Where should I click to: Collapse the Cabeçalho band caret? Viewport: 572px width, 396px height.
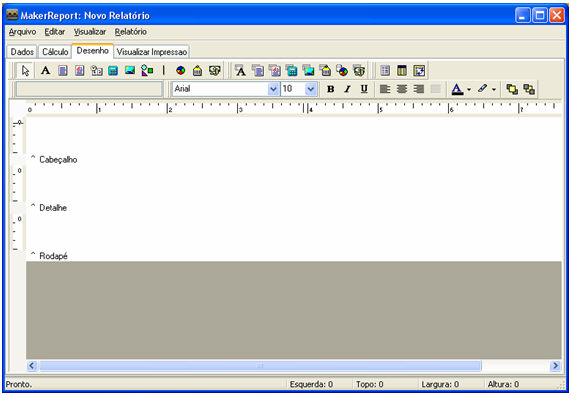(x=33, y=158)
